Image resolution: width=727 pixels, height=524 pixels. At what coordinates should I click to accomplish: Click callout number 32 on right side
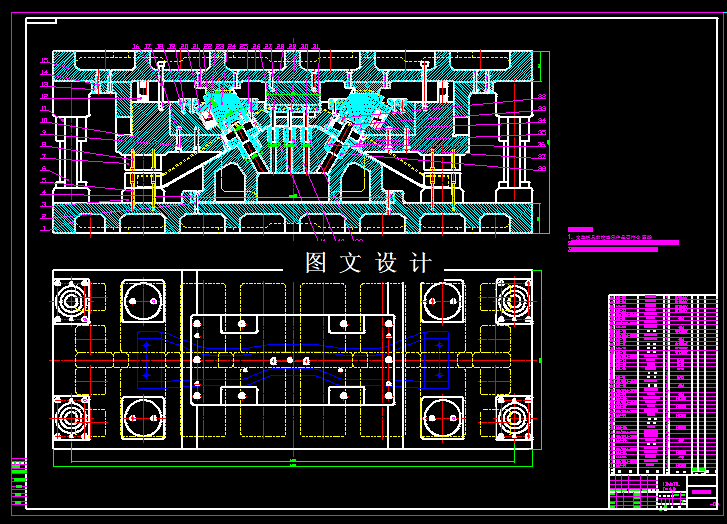point(542,96)
